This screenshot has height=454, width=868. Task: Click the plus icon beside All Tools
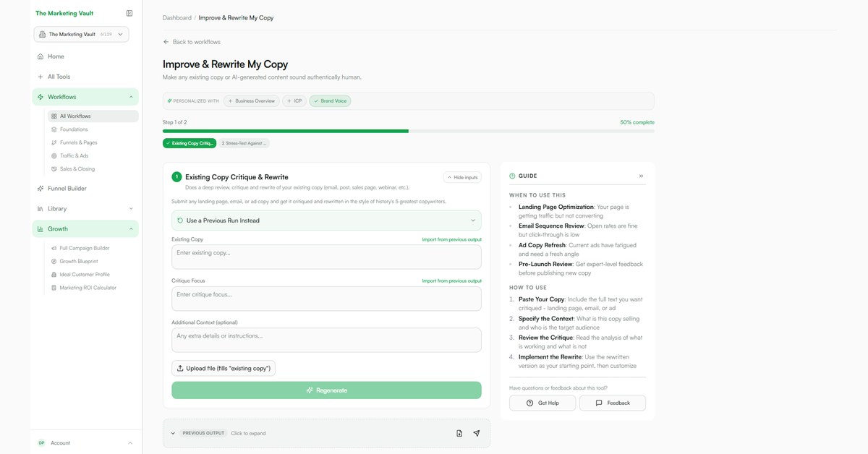click(x=41, y=77)
